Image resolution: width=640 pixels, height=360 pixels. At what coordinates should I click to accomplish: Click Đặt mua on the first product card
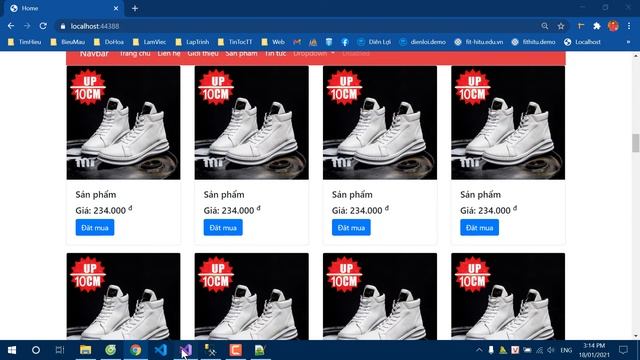pos(95,228)
